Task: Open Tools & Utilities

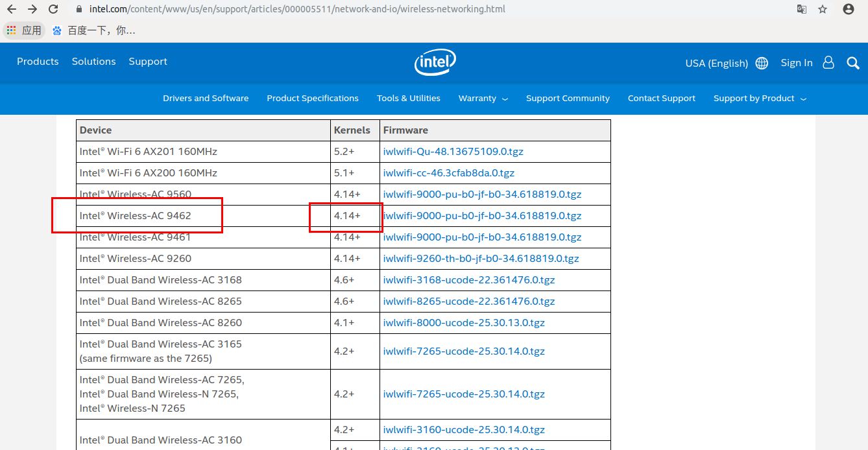Action: [x=409, y=99]
